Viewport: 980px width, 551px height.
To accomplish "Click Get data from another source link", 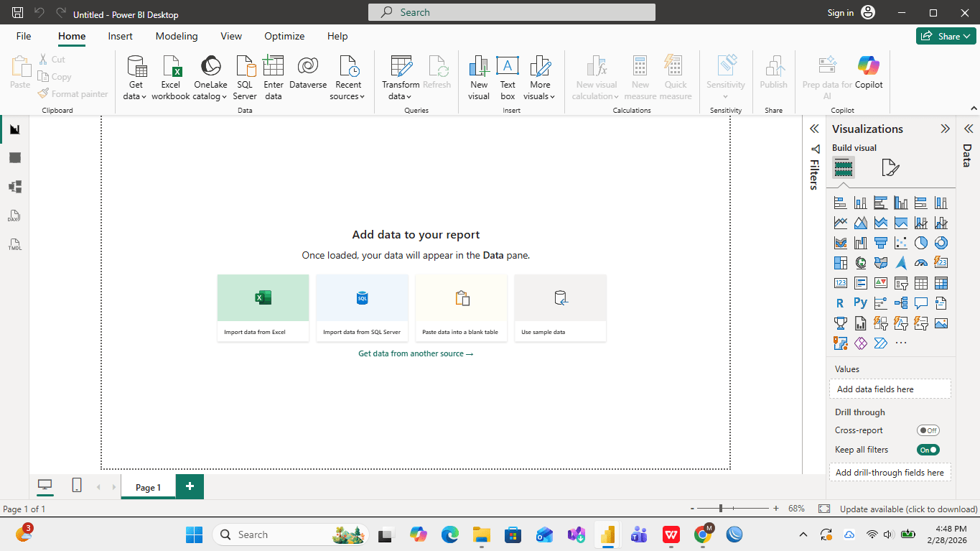I will pos(416,353).
